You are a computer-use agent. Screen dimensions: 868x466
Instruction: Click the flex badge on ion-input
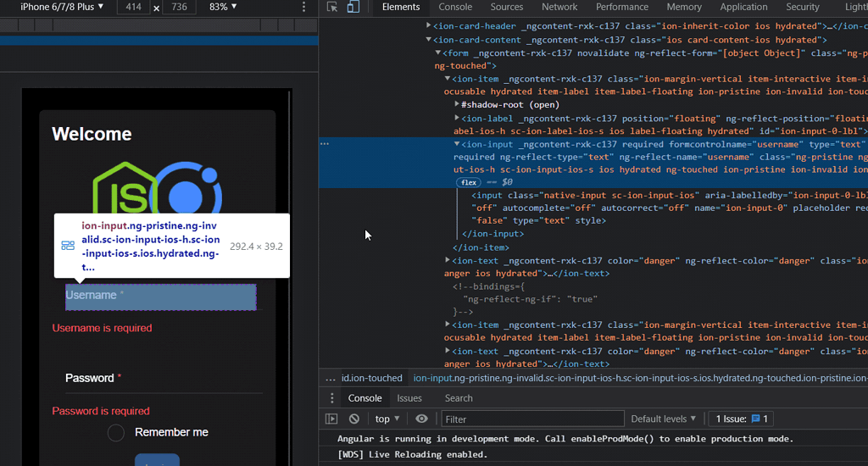tap(468, 182)
